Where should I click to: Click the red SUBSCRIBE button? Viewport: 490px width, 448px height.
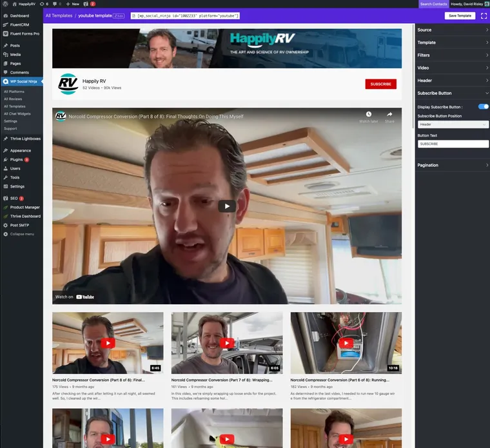coord(381,84)
